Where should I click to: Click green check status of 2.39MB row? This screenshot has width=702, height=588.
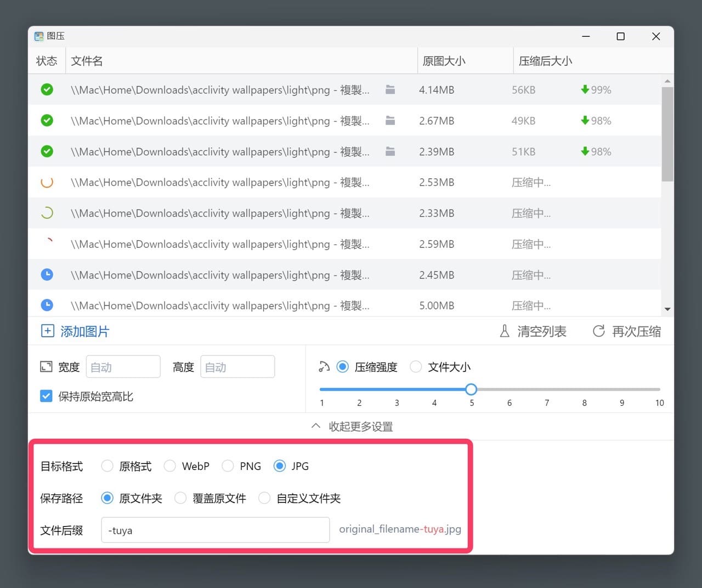coord(47,151)
